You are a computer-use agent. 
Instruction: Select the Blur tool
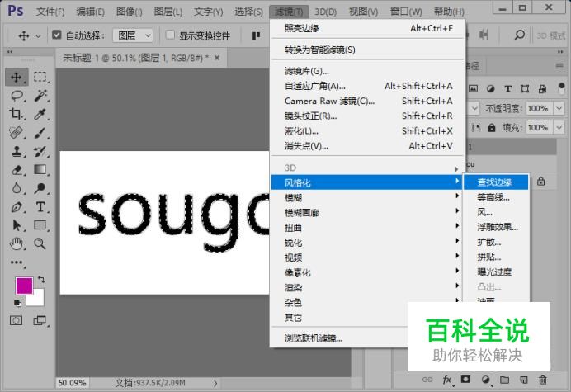pyautogui.click(x=17, y=188)
